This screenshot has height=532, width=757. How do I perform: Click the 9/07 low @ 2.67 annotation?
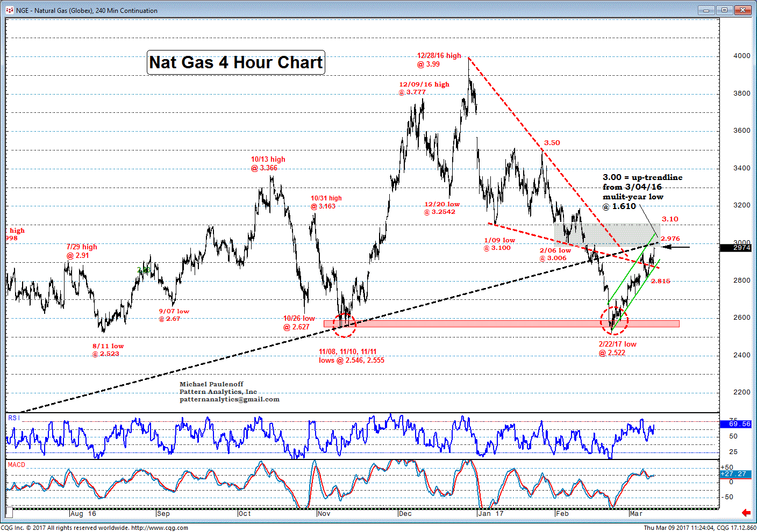pos(174,315)
